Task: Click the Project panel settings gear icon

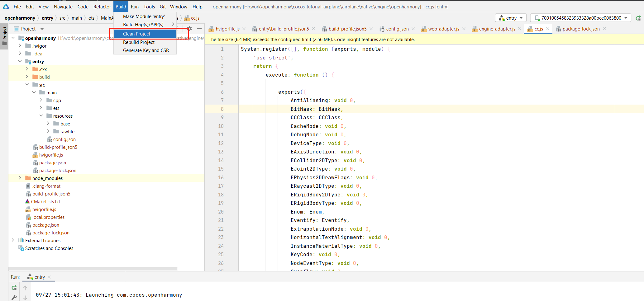Action: click(x=189, y=29)
